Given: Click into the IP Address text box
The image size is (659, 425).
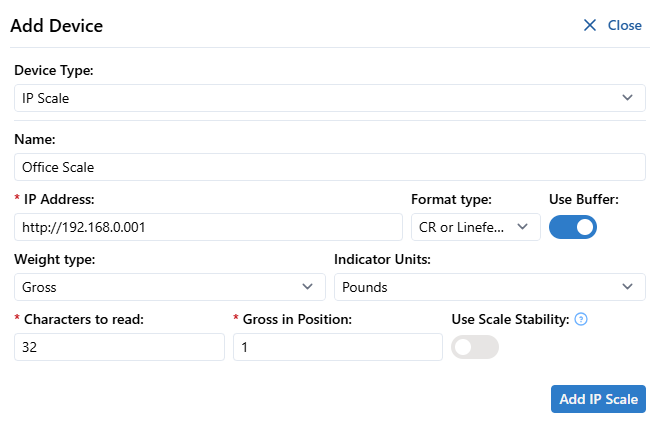Looking at the screenshot, I should pyautogui.click(x=208, y=227).
